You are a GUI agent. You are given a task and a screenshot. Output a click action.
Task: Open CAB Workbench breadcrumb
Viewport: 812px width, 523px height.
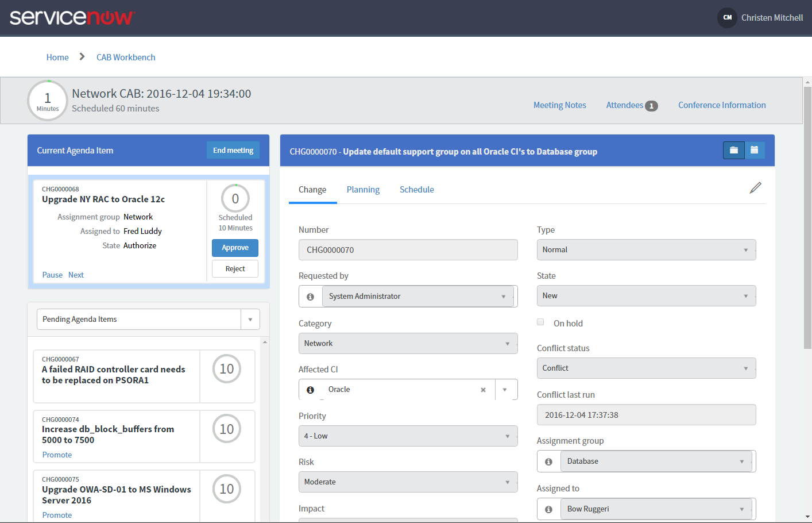click(x=126, y=57)
